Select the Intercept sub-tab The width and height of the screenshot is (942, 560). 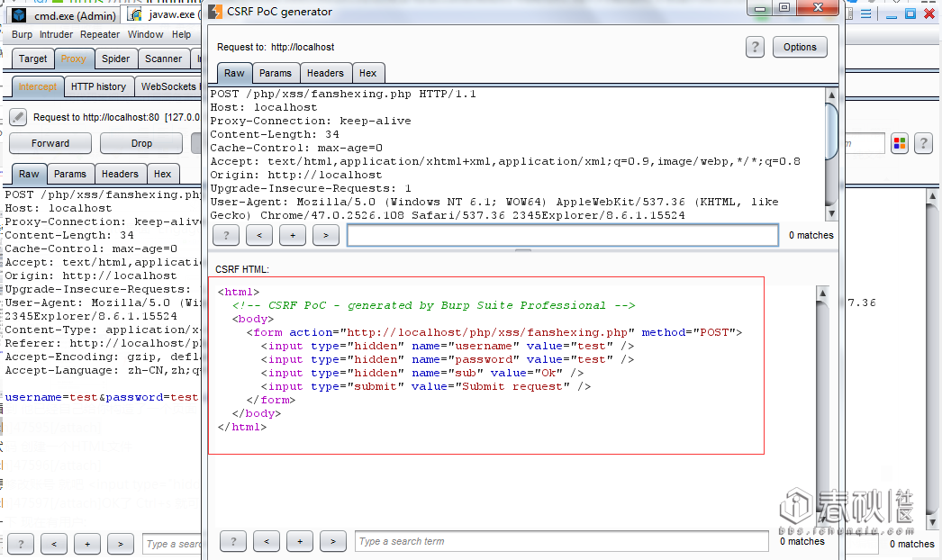click(x=37, y=86)
